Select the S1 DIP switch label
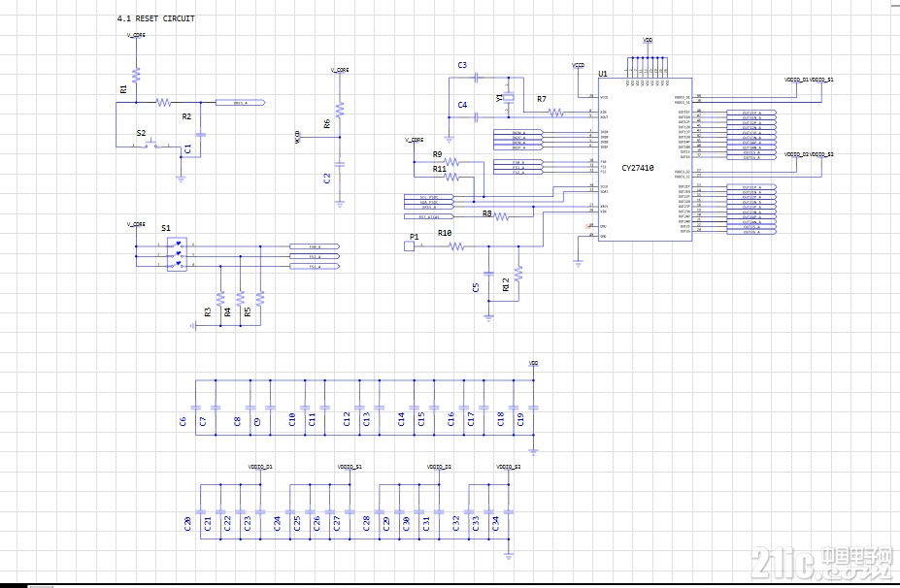Viewport: 900px width, 588px height. [166, 228]
